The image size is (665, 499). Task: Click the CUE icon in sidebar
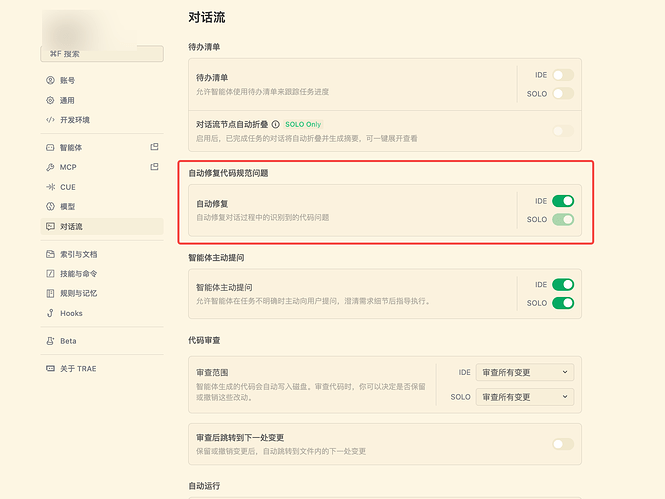50,187
